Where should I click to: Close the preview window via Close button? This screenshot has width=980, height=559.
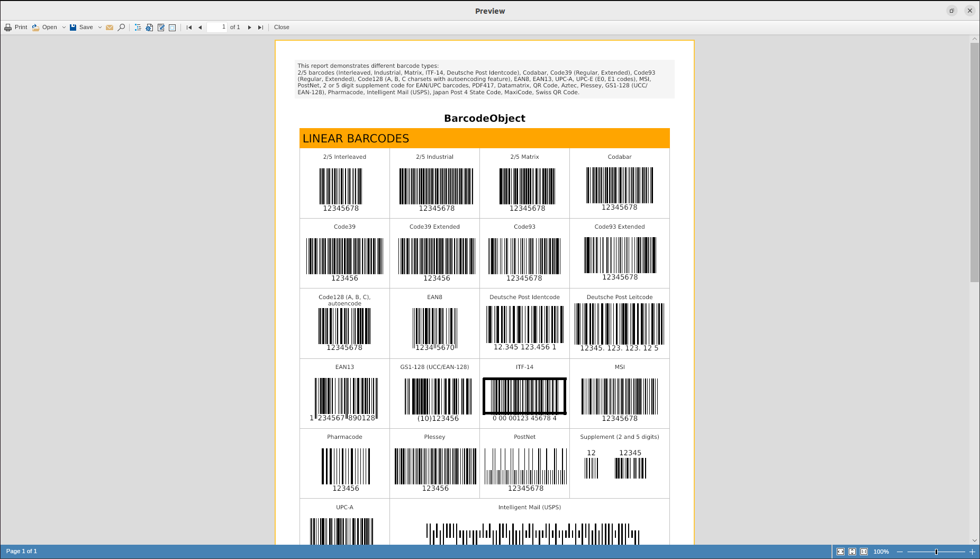281,27
